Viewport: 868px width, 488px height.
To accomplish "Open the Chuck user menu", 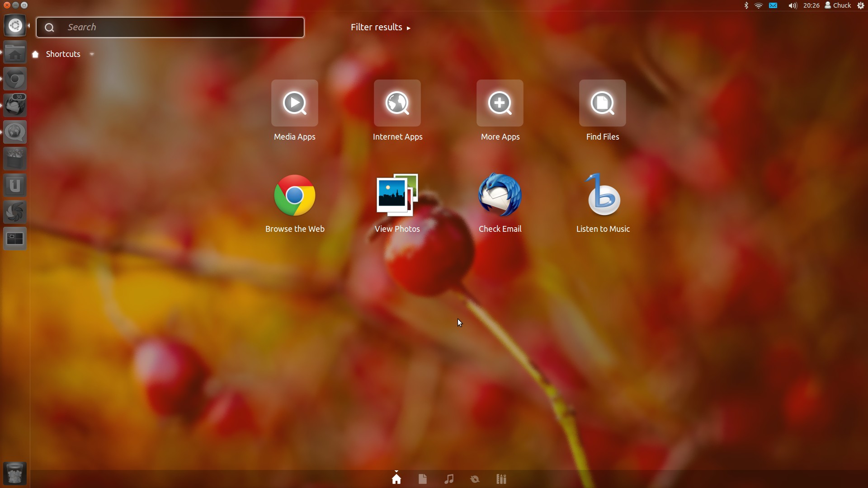I will [x=838, y=5].
